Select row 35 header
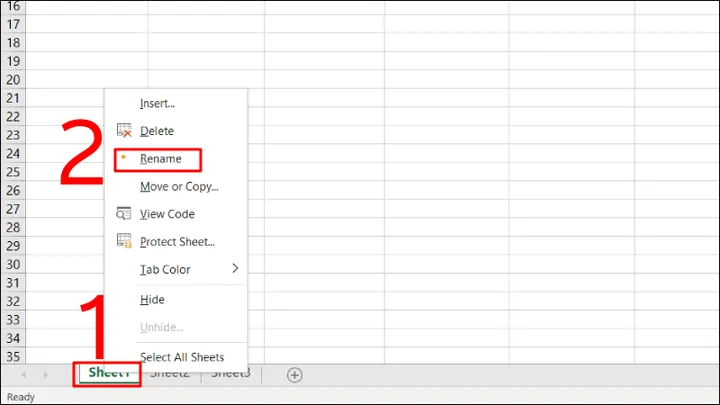The image size is (720, 405). pos(13,356)
